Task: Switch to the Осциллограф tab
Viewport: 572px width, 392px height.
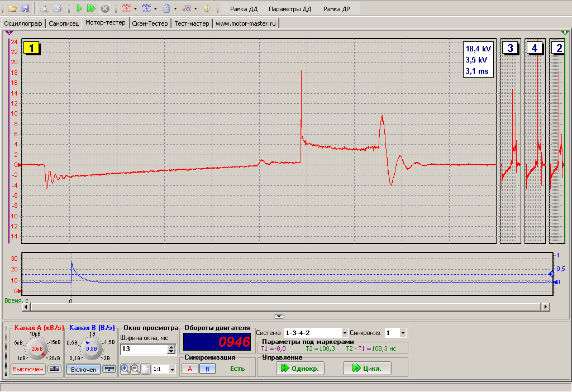Action: point(23,23)
